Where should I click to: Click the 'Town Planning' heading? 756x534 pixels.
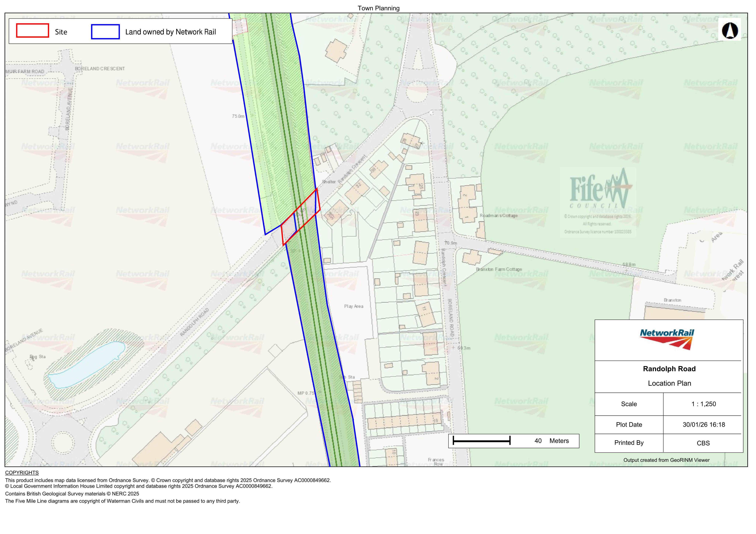(378, 8)
